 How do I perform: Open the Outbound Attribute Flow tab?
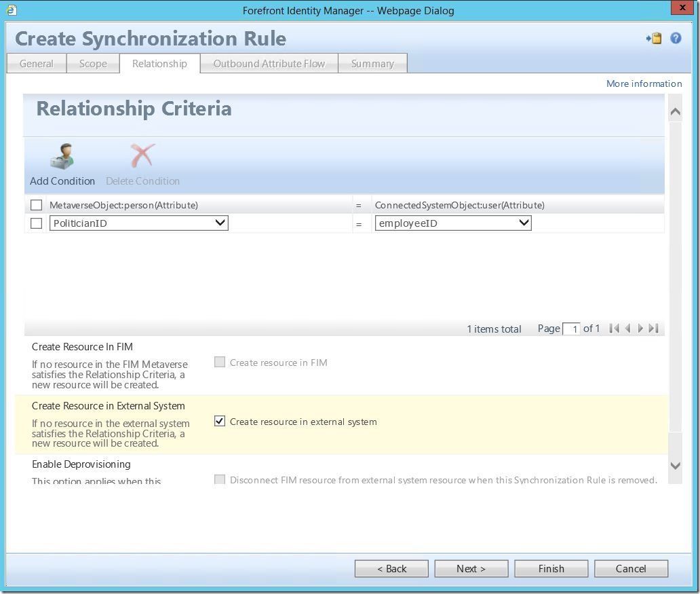pyautogui.click(x=269, y=63)
